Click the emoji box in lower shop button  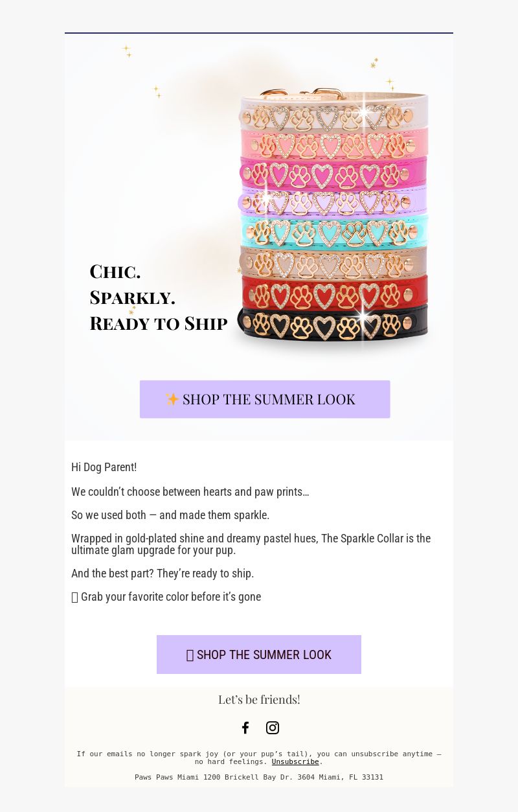click(190, 655)
